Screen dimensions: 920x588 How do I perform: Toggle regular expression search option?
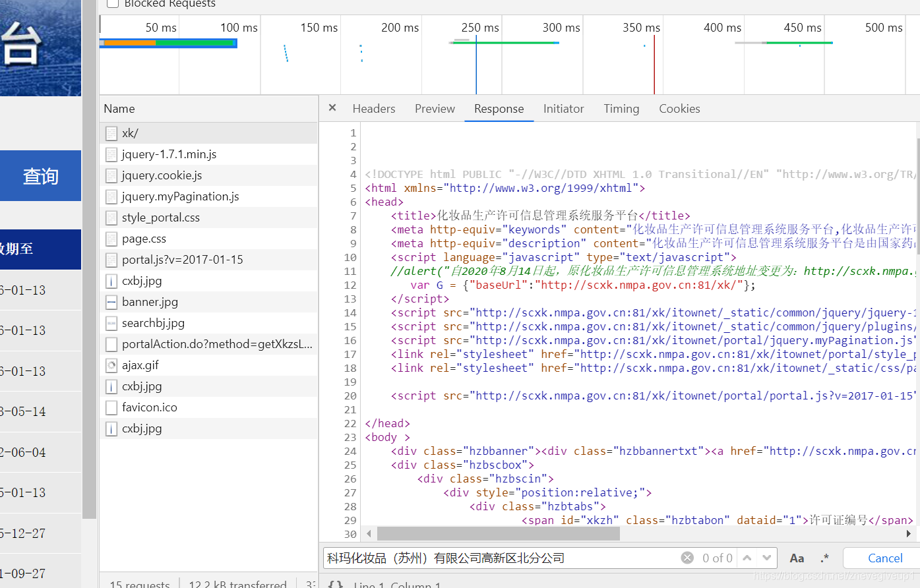click(824, 558)
